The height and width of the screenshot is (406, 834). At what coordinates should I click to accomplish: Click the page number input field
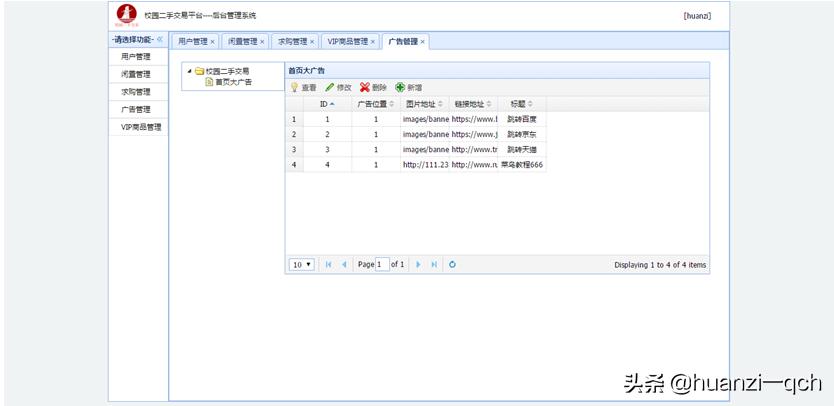(x=382, y=264)
